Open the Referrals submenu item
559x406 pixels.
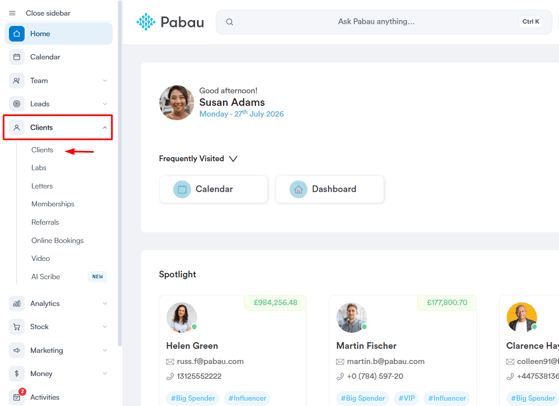(45, 222)
